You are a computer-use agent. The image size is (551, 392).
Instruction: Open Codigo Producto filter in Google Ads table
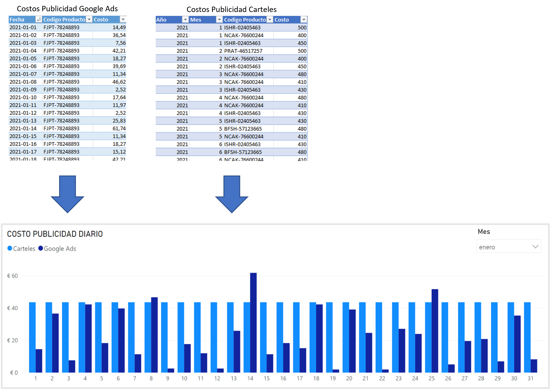[89, 19]
